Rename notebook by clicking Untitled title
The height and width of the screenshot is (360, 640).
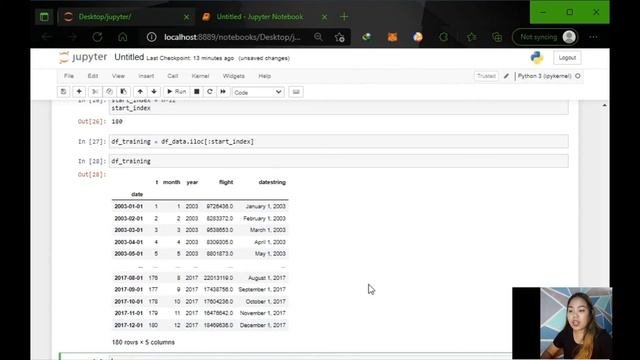tap(129, 57)
